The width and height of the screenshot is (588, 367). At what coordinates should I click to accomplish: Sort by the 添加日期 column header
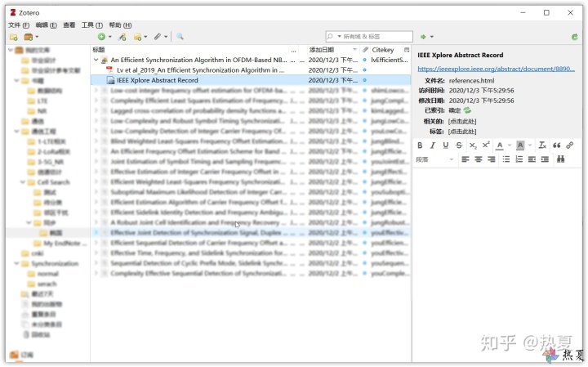click(333, 50)
